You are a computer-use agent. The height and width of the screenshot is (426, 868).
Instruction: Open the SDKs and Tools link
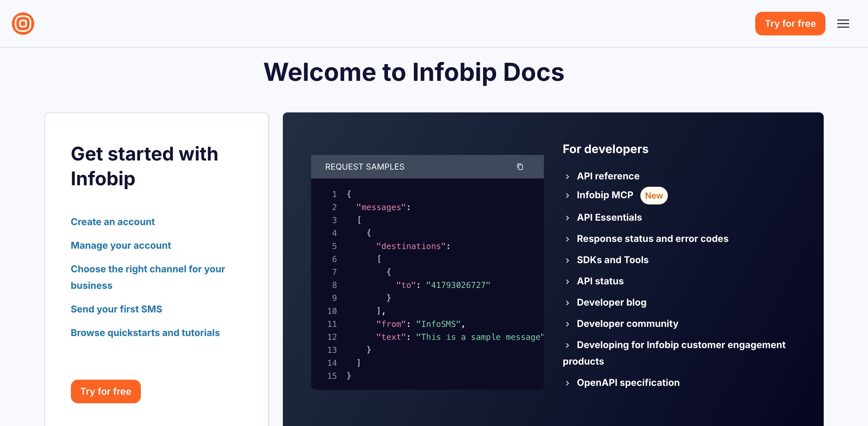[x=612, y=260]
